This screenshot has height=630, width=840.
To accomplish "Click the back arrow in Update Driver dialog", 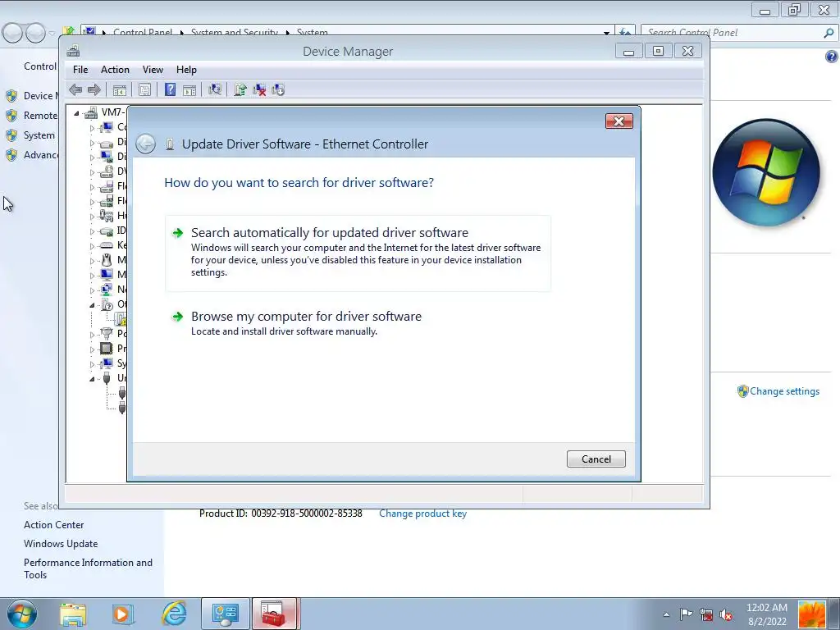I will click(146, 144).
